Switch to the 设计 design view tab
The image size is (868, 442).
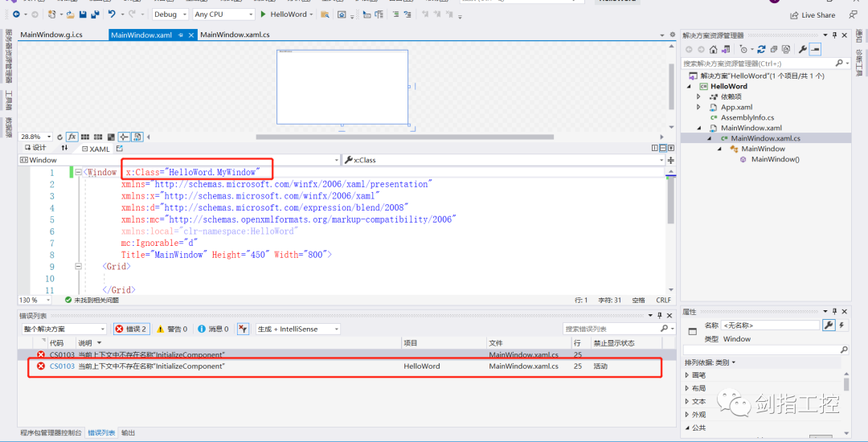click(35, 148)
